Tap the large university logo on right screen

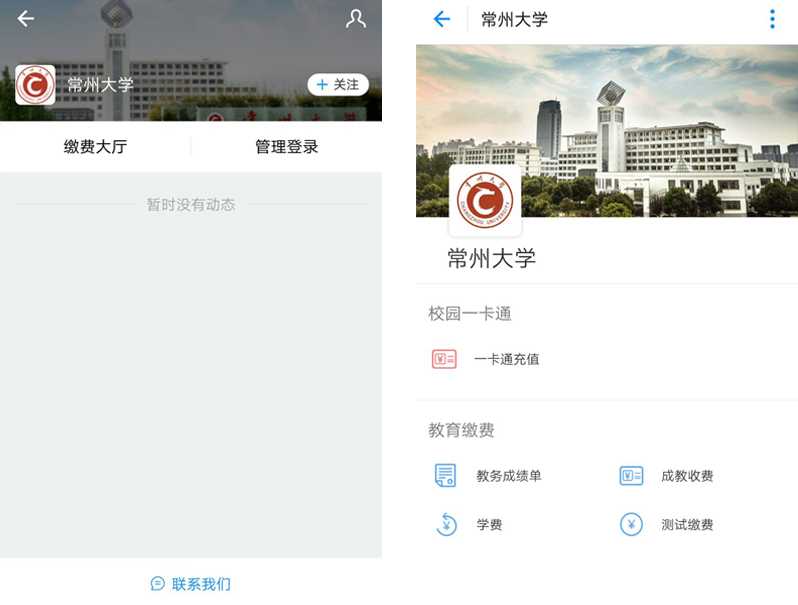(485, 200)
